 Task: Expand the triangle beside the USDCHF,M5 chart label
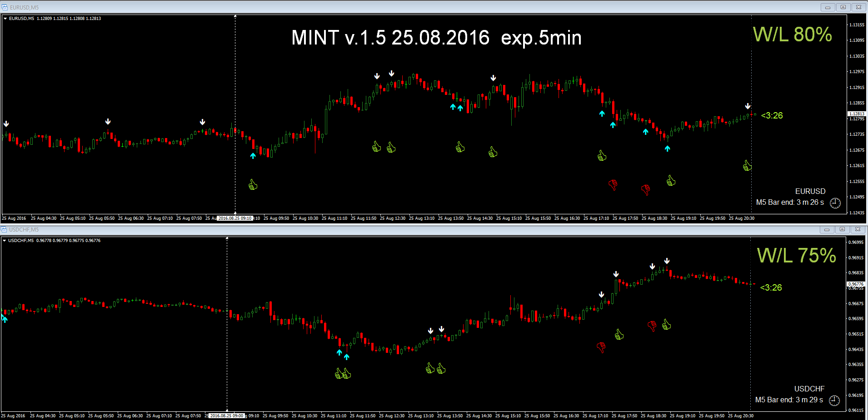[4, 241]
